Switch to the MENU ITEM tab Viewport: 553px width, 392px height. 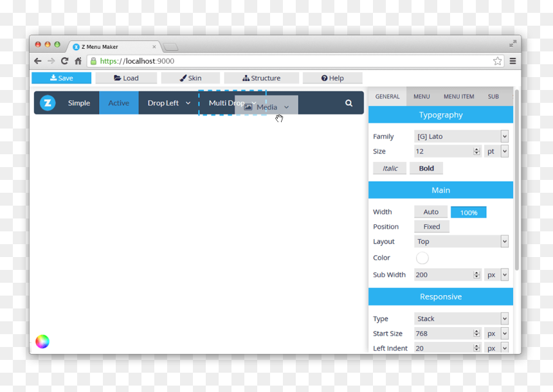[x=459, y=96]
